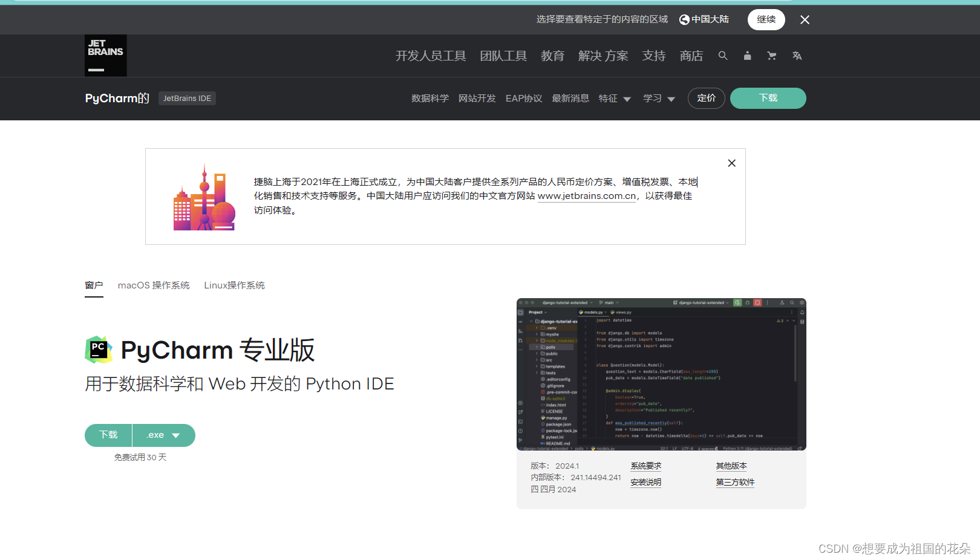
Task: Open the 商店 menu
Action: coord(691,56)
